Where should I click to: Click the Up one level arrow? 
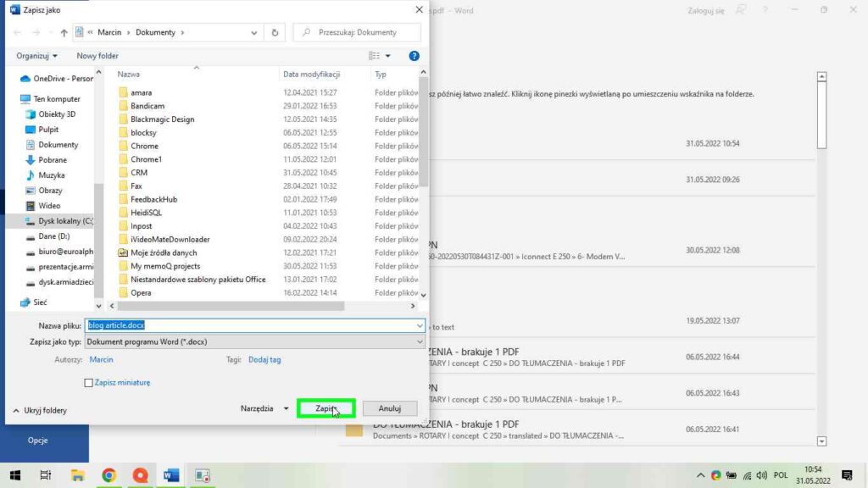click(64, 32)
